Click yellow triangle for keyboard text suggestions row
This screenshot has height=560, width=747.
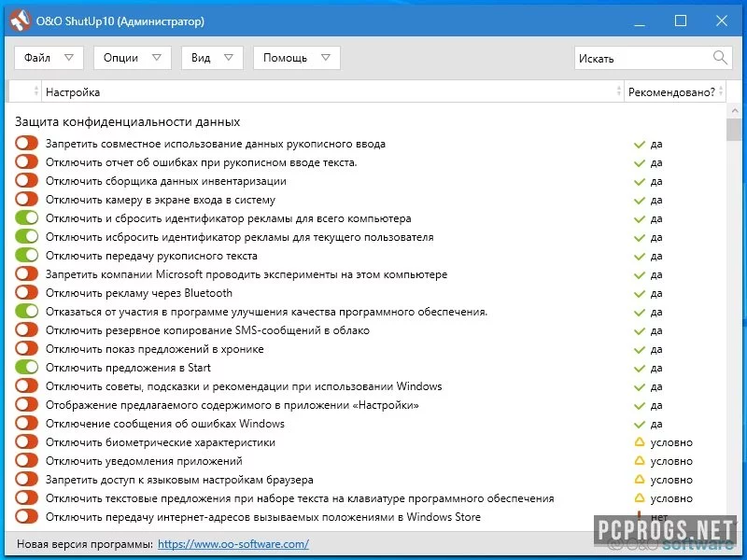click(640, 498)
